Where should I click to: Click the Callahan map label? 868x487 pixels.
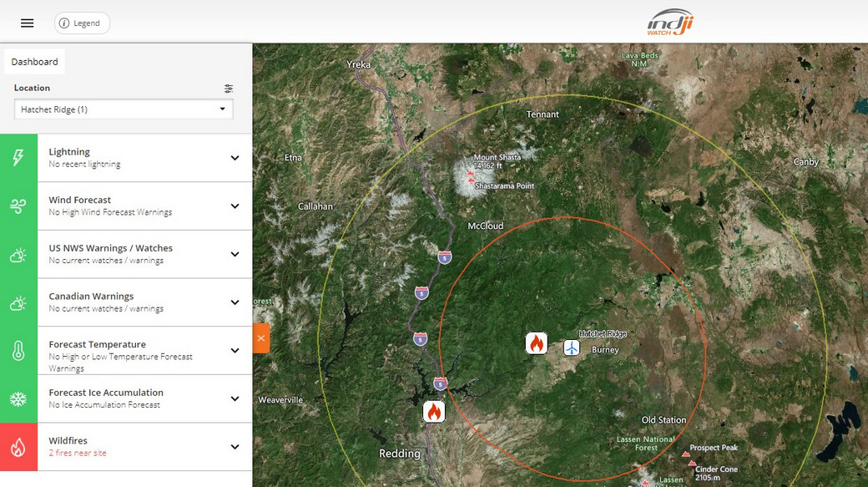315,206
